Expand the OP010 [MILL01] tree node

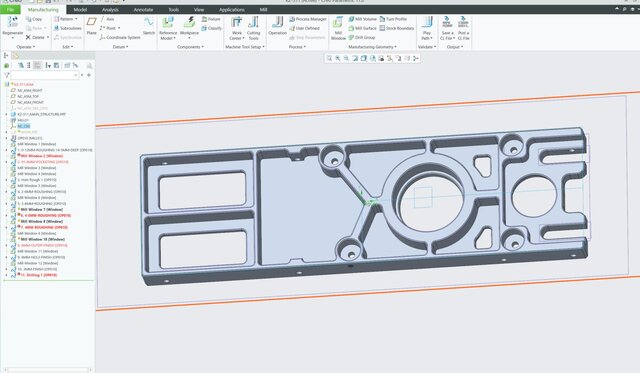6,138
